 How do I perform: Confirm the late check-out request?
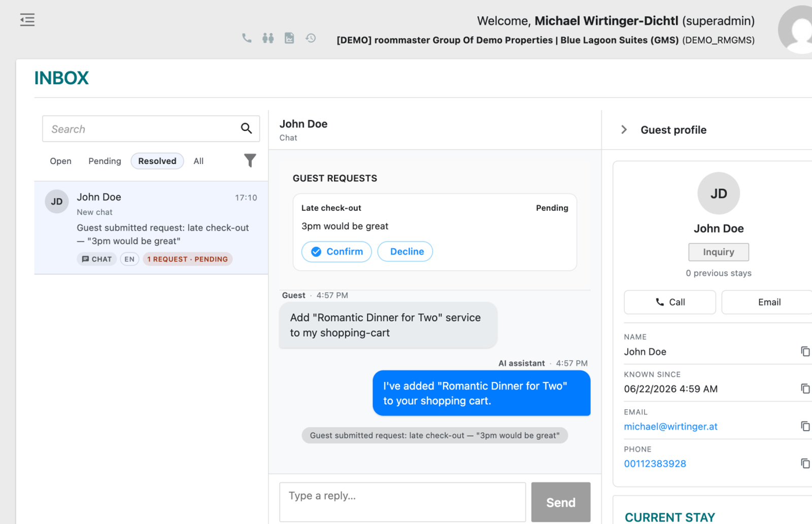(336, 251)
